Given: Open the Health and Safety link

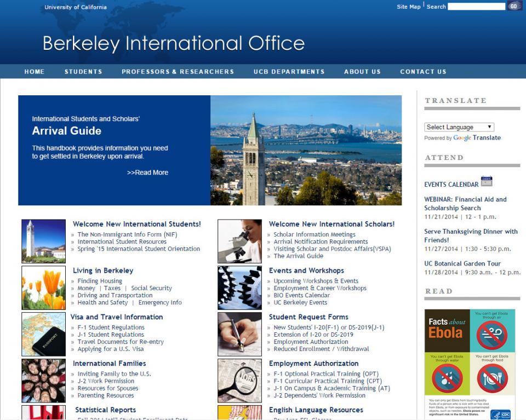Looking at the screenshot, I should [x=102, y=302].
